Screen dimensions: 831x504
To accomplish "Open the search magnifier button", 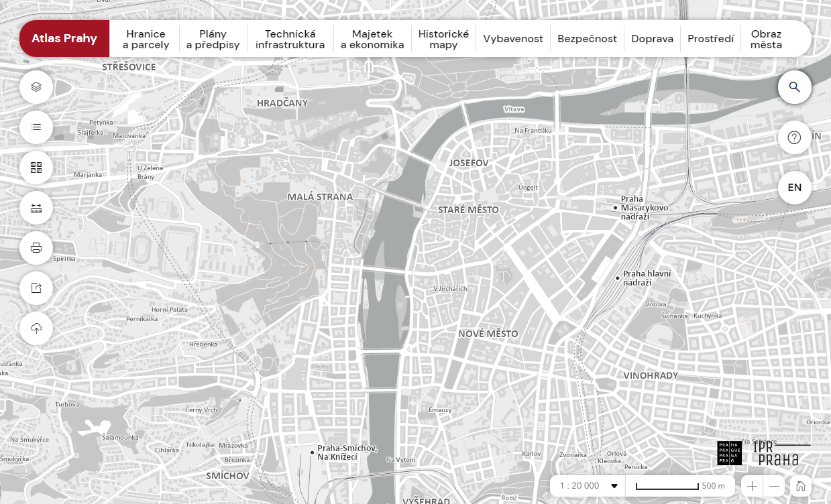I will [x=795, y=87].
